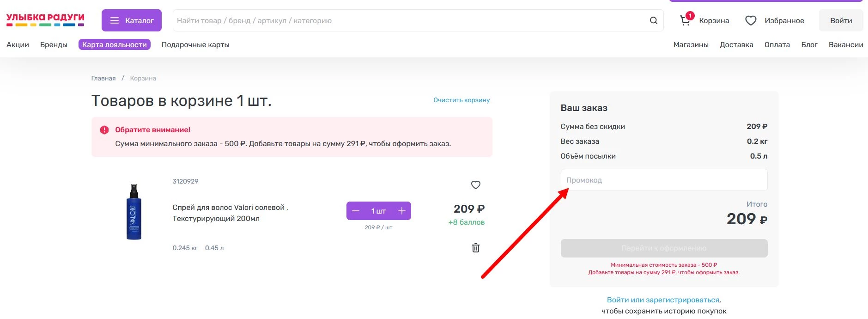
Task: Open the Каталог menu
Action: [132, 20]
